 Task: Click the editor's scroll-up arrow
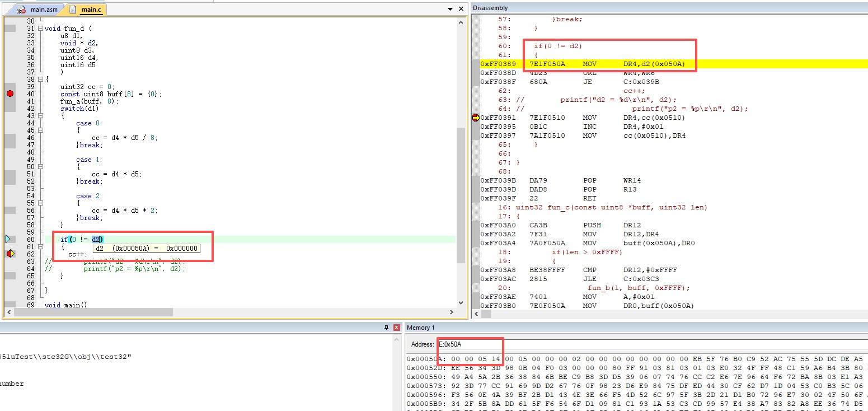point(461,22)
